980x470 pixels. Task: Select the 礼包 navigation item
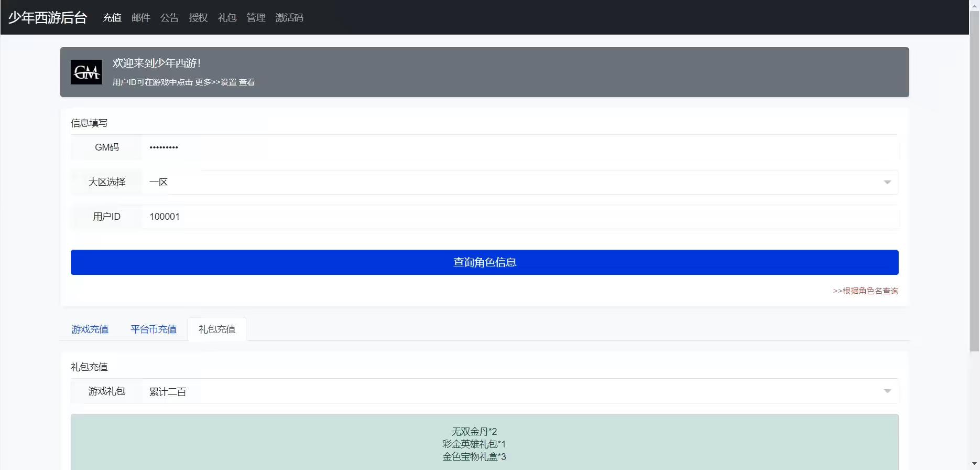(227, 18)
